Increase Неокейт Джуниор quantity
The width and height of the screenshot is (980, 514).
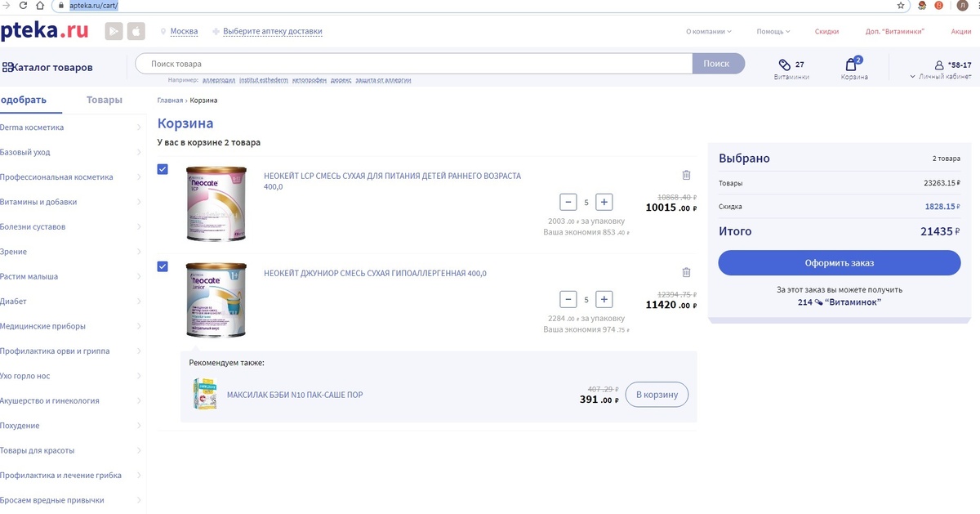coord(604,299)
